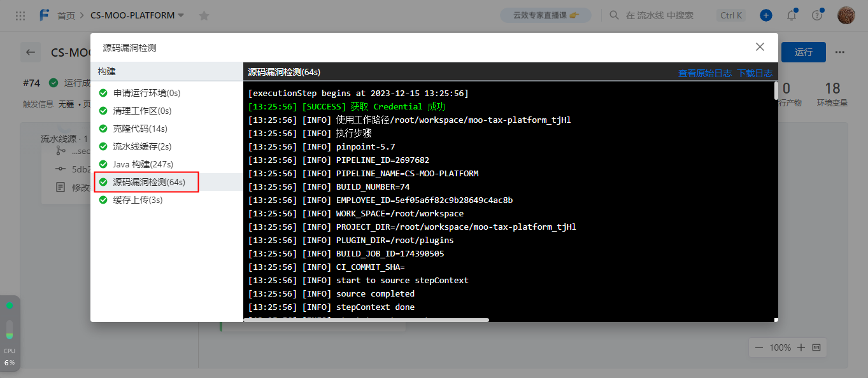This screenshot has width=868, height=378.
Task: Select the Java 构建(247s) step
Action: pyautogui.click(x=166, y=164)
